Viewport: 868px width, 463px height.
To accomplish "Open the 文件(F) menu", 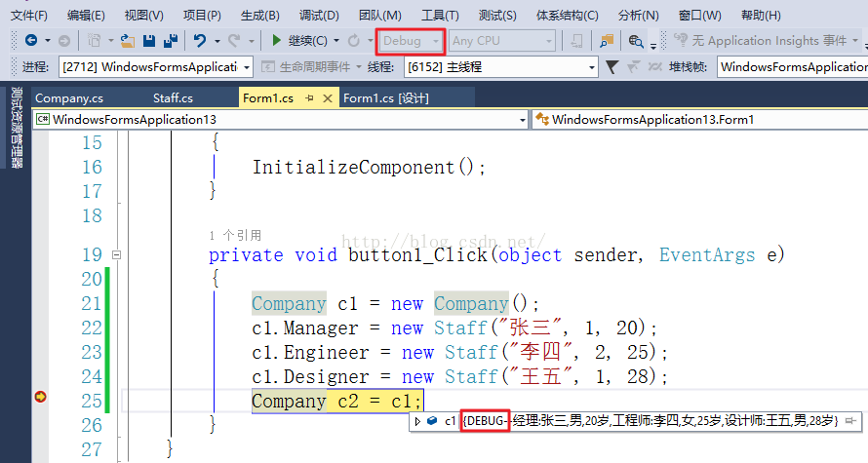I will pos(29,15).
